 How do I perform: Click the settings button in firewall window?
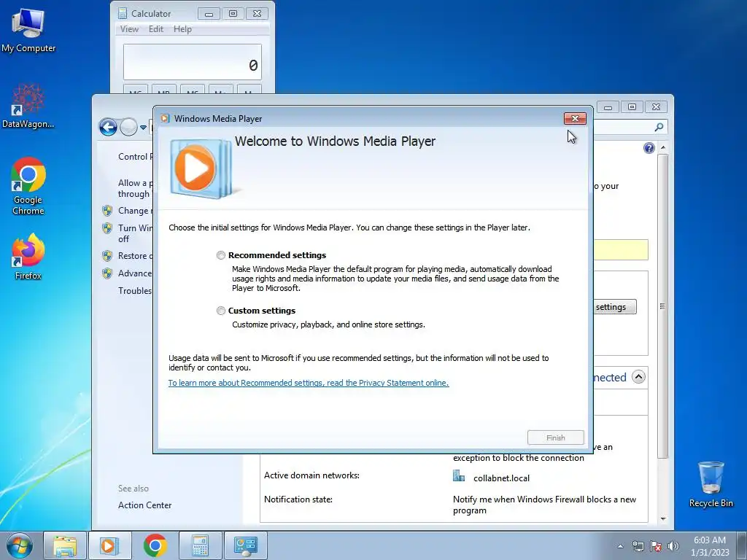click(614, 307)
